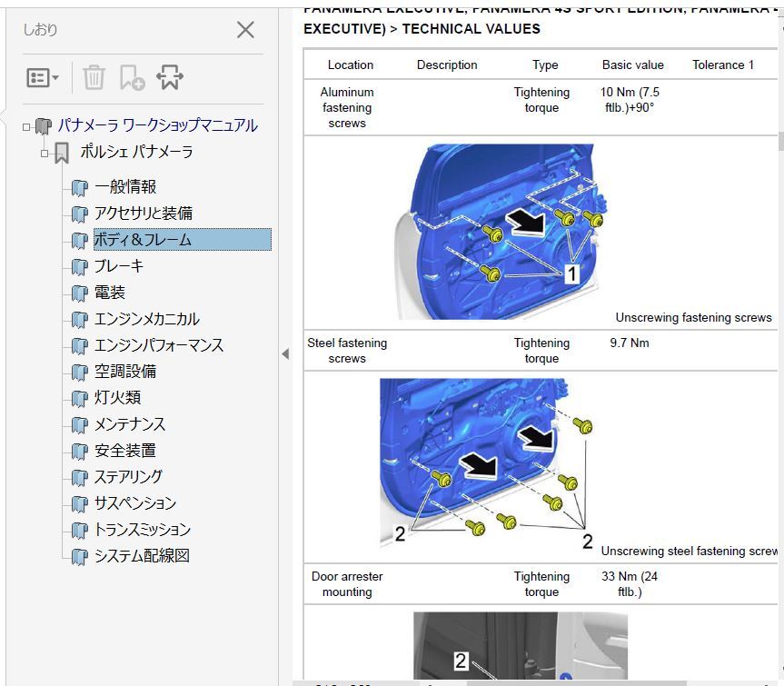The image size is (784, 686).
Task: Click the bookmark icon beside ブレーキ
Action: tap(80, 267)
